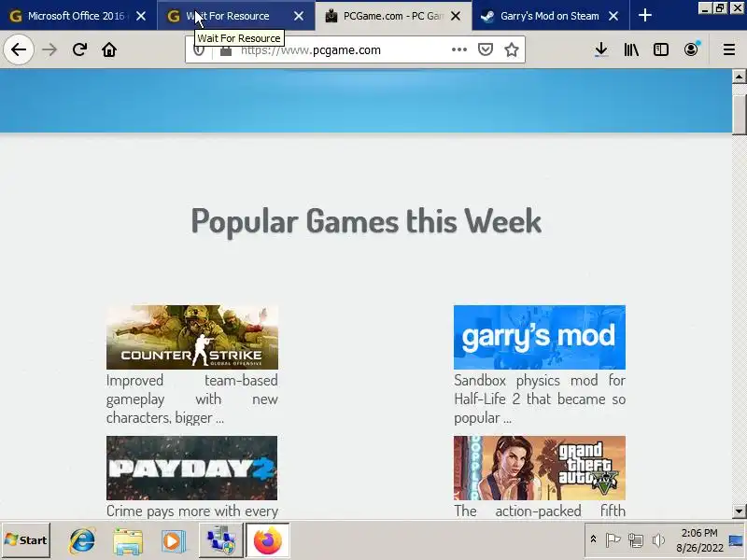Screen dimensions: 747x560
Task: Open the volume speaker tray icon
Action: (658, 540)
